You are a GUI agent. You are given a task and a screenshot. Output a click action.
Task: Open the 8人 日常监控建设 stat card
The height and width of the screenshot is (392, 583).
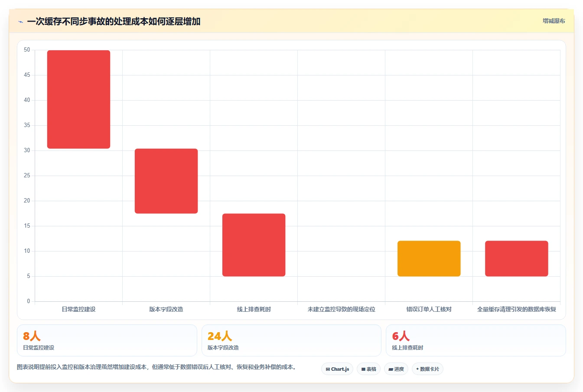(107, 340)
